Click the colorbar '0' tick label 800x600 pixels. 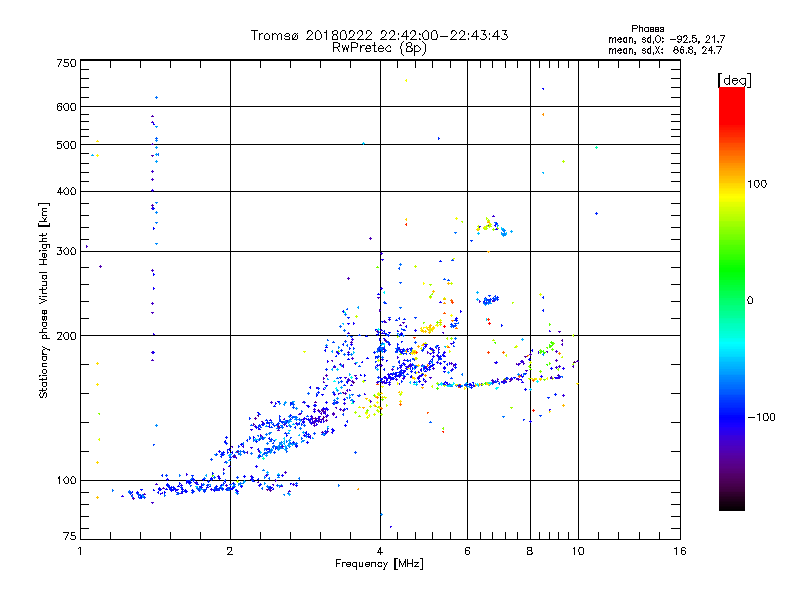(750, 301)
